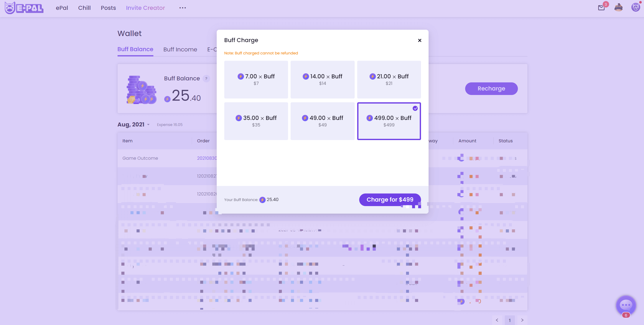
Task: Open your profile avatar menu
Action: tap(636, 8)
